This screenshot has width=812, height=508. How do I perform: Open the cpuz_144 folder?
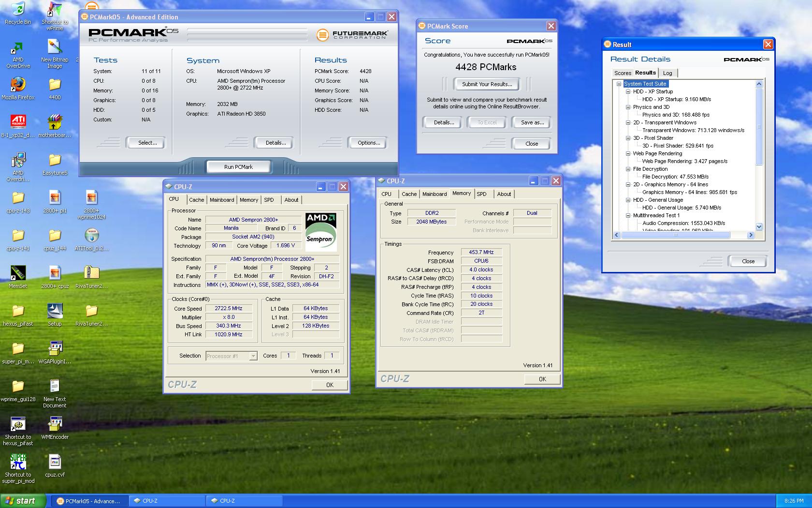click(55, 239)
